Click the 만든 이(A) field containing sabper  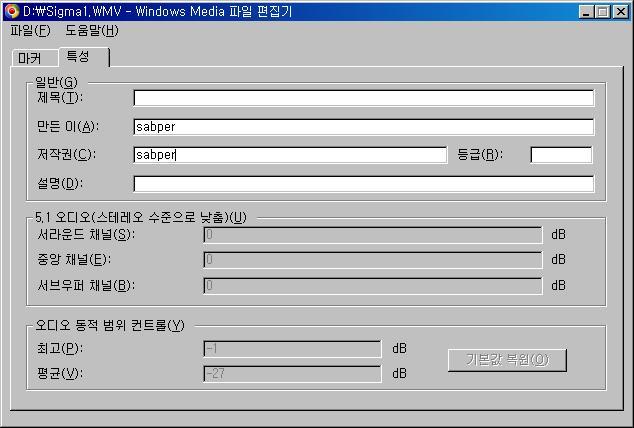pyautogui.click(x=363, y=127)
